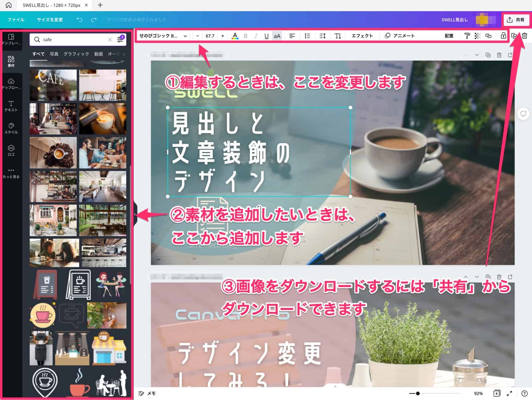Show more element category tabs chevron
Viewport: 532px width, 400px height.
pos(124,54)
